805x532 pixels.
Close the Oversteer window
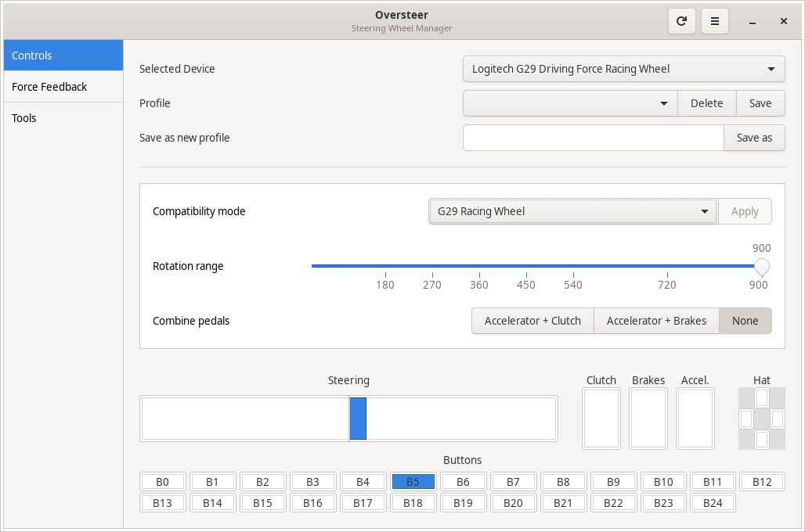(x=783, y=22)
